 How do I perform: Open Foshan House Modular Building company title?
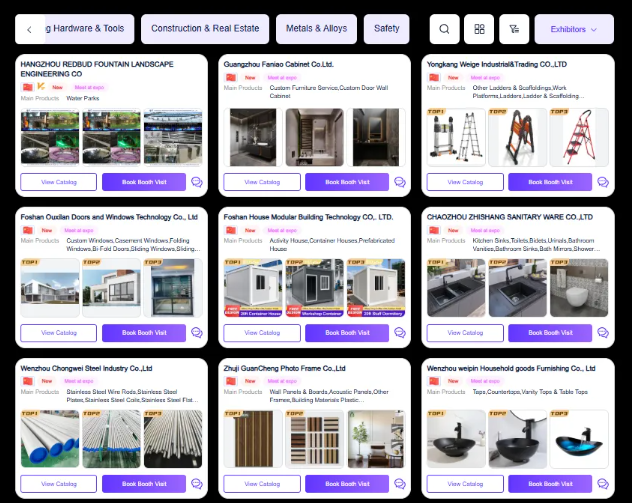(x=308, y=217)
